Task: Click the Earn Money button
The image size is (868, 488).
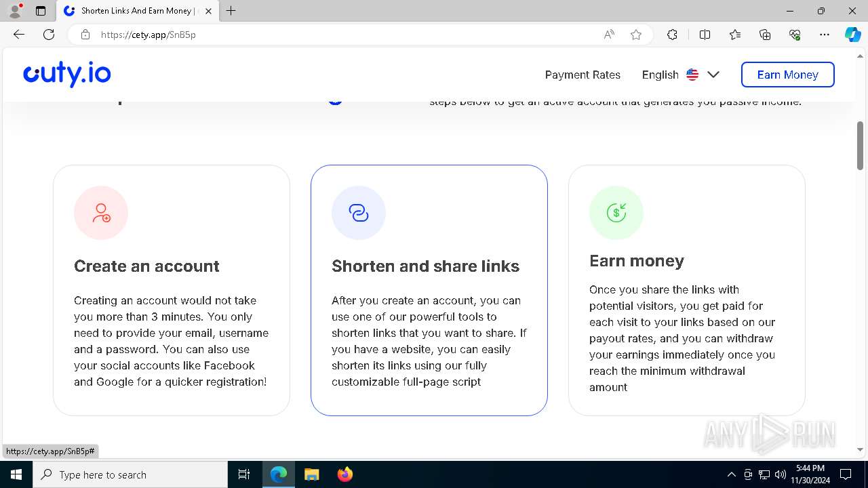Action: click(x=788, y=75)
